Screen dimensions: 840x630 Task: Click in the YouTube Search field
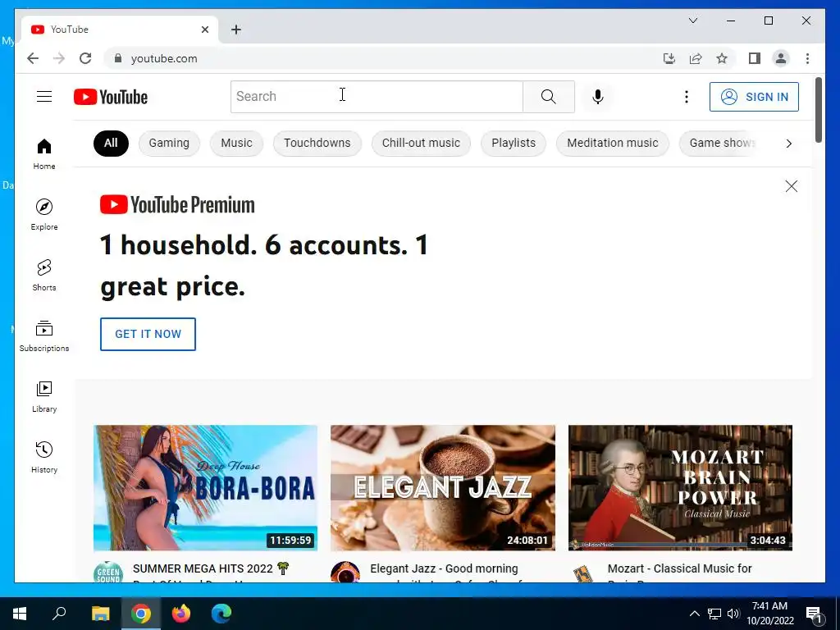(377, 97)
